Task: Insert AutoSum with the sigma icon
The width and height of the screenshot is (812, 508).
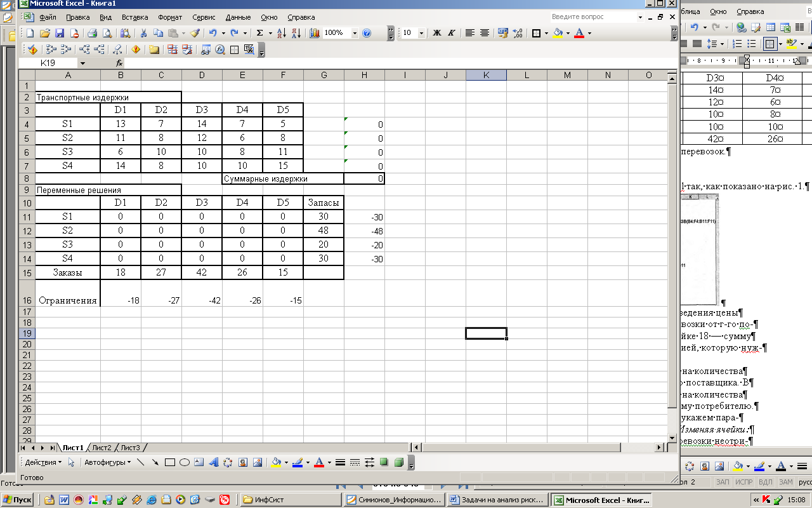Action: (259, 33)
